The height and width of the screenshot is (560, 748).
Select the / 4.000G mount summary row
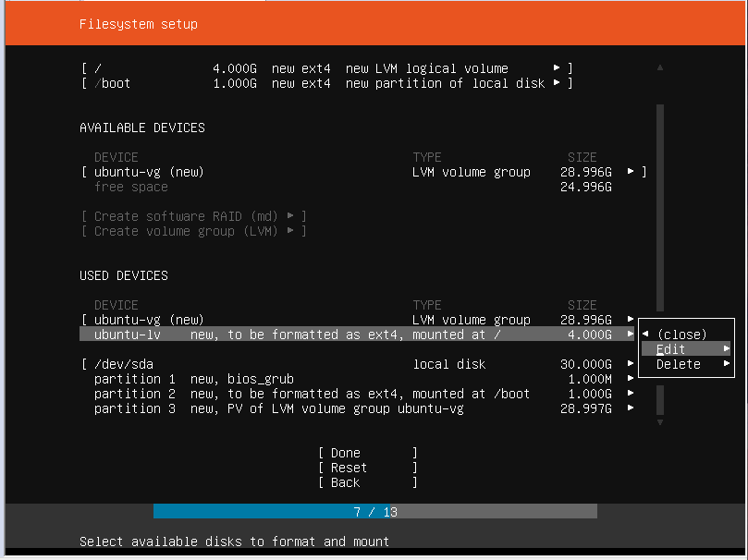click(x=326, y=68)
